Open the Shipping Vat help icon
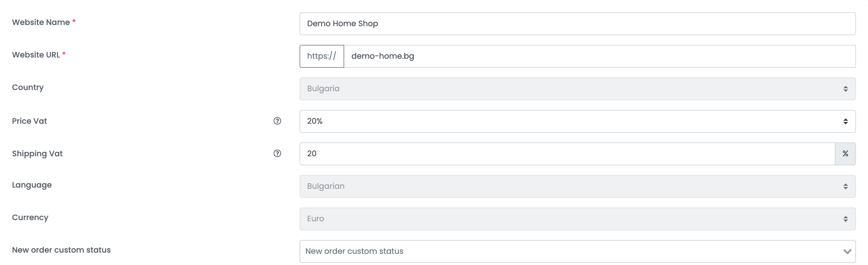The height and width of the screenshot is (265, 868). (x=277, y=154)
